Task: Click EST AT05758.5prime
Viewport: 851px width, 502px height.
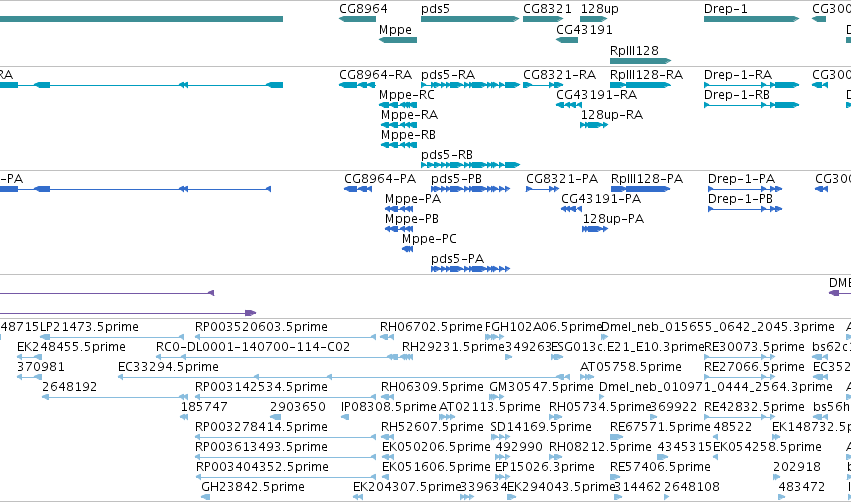Action: pos(631,367)
